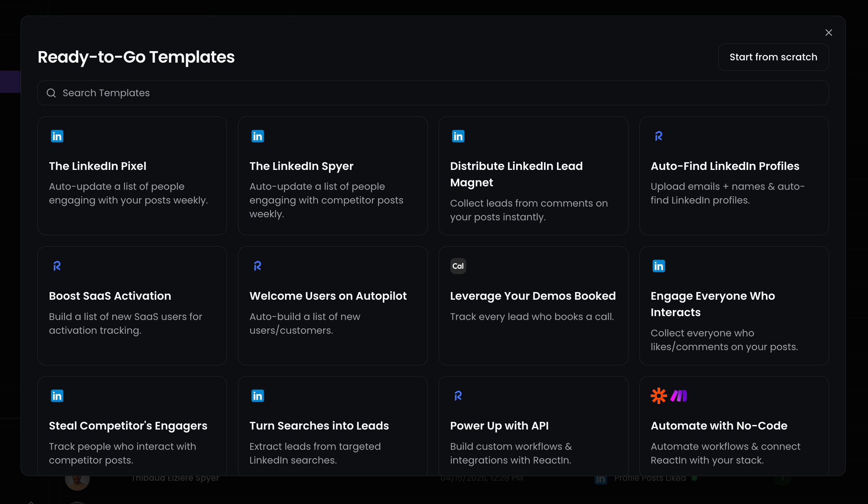Click the Start from scratch button
Image resolution: width=868 pixels, height=504 pixels.
(x=773, y=57)
